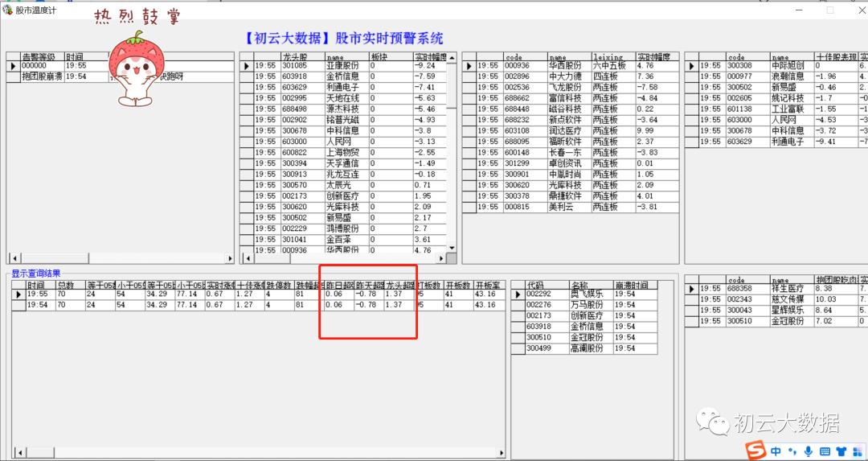Select the 十佳股表现 column header

point(836,56)
